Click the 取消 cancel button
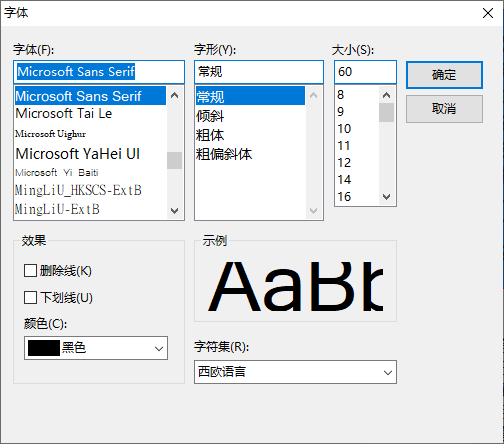This screenshot has width=504, height=444. pyautogui.click(x=444, y=109)
